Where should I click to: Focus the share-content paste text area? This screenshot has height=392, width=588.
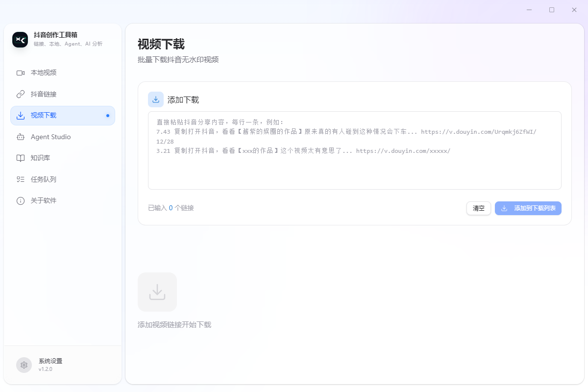(355, 150)
